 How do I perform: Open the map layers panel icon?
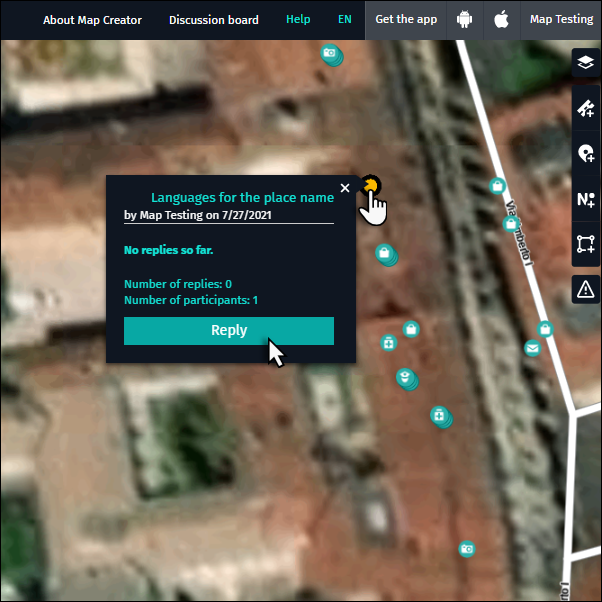point(585,63)
